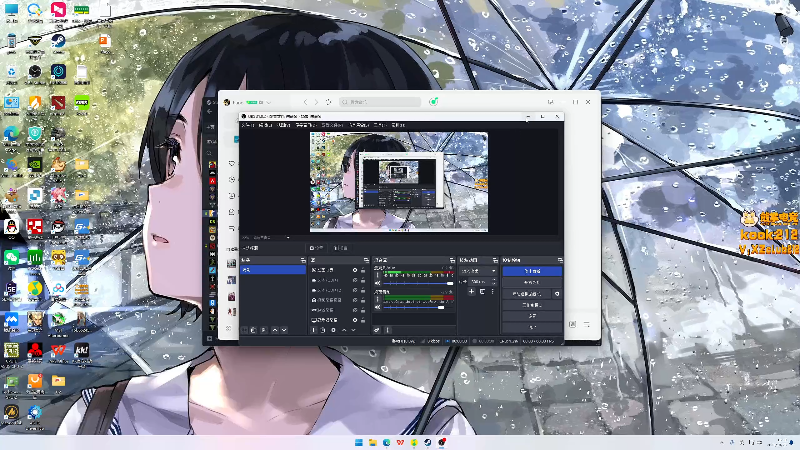Open audio mixer menu dots at panel bottom

coord(387,330)
